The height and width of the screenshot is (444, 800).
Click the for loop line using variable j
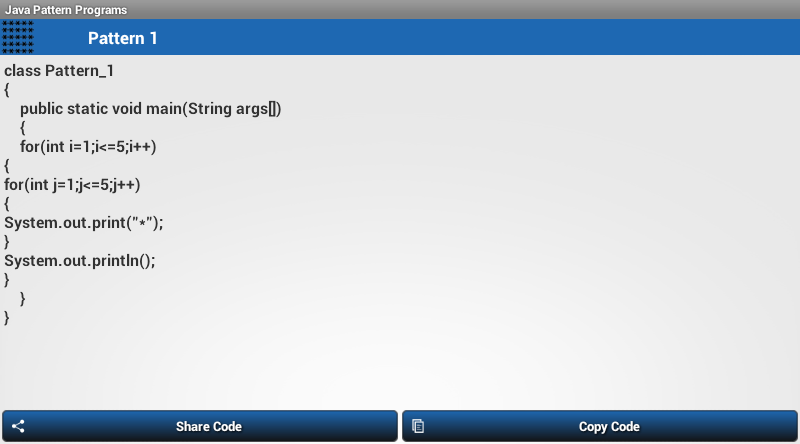point(72,185)
